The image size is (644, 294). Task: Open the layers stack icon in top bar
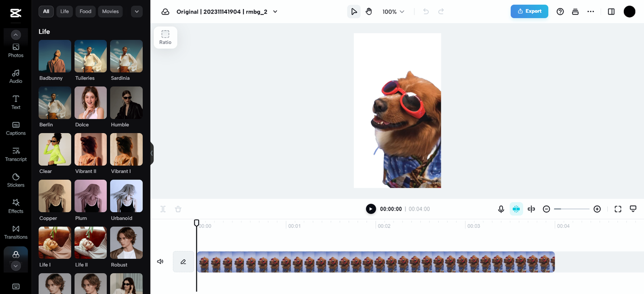(x=575, y=12)
